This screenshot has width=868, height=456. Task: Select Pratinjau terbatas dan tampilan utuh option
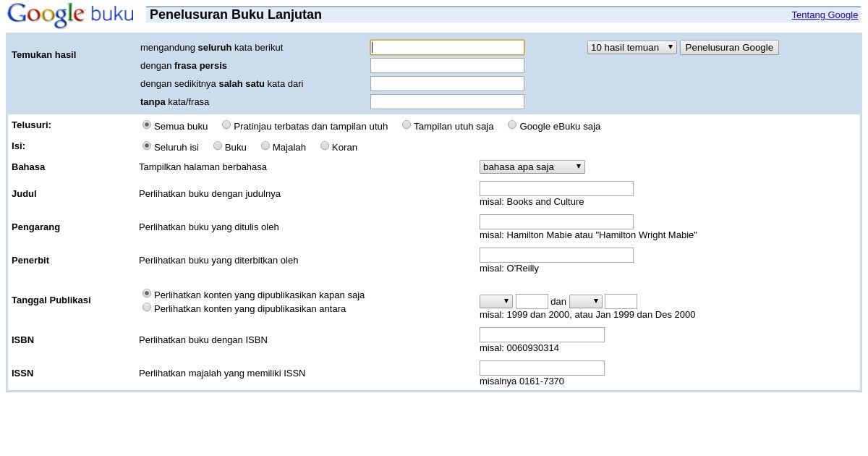pyautogui.click(x=226, y=125)
